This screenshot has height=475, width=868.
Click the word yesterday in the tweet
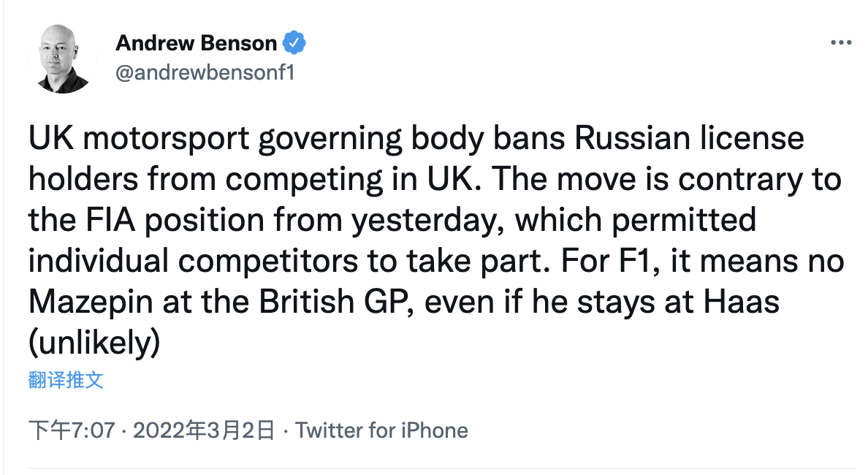click(424, 220)
